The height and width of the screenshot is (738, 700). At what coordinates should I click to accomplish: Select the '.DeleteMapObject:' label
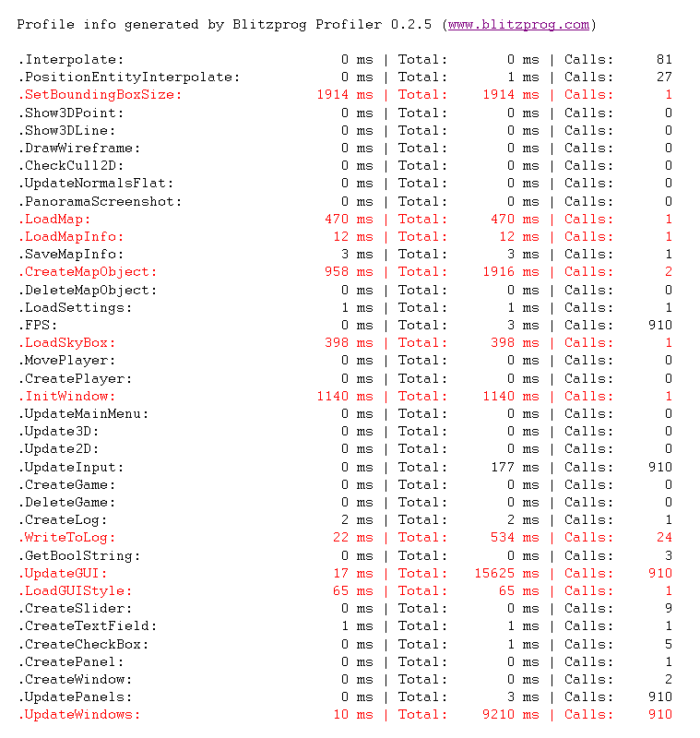(x=87, y=290)
